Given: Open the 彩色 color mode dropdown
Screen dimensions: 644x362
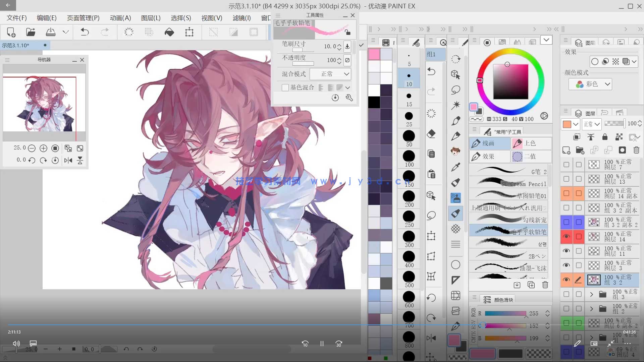Looking at the screenshot, I should (x=590, y=84).
